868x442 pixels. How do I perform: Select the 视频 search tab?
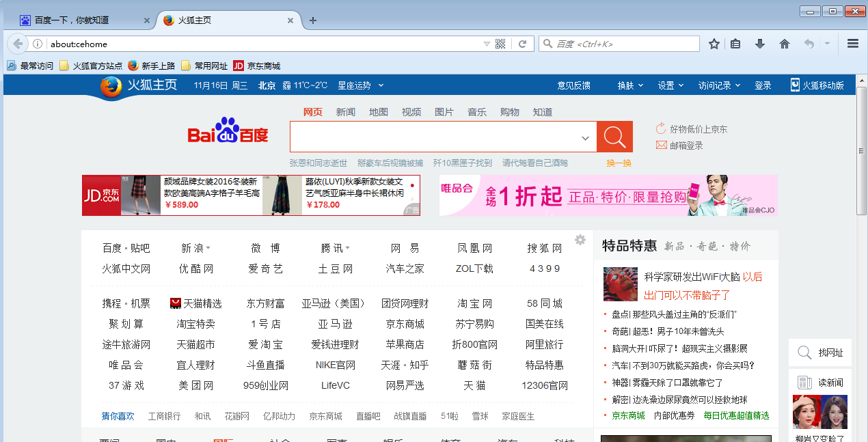(411, 112)
